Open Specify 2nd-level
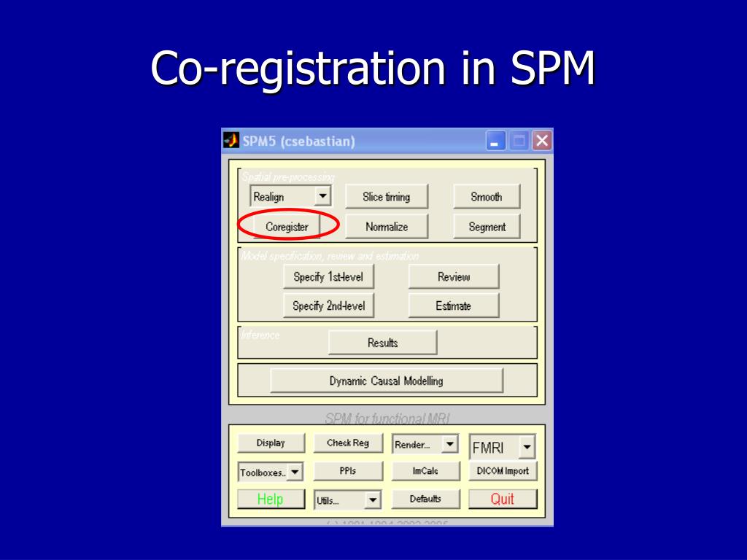The height and width of the screenshot is (560, 747). [x=328, y=306]
